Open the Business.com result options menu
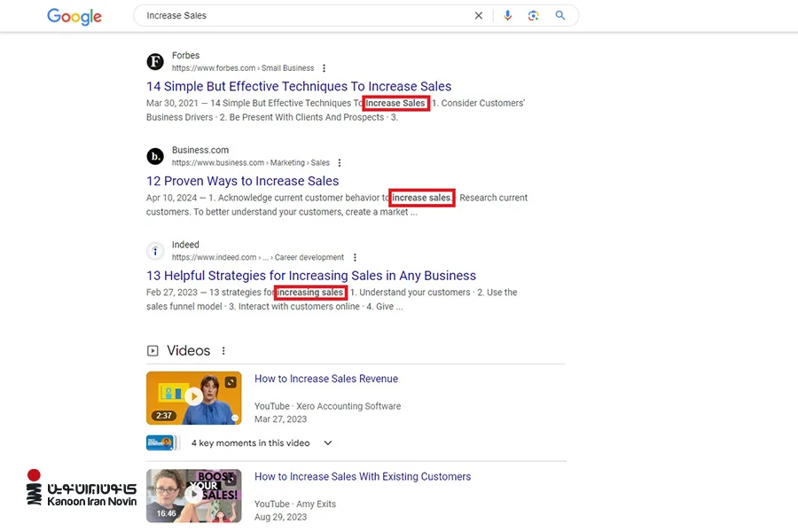The width and height of the screenshot is (798, 532). pos(340,163)
